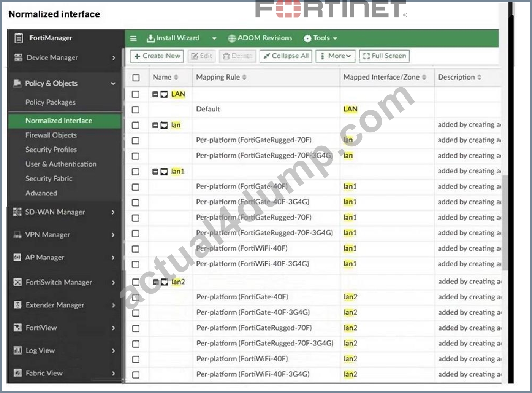Image resolution: width=532 pixels, height=393 pixels.
Task: Click the Collapse All button
Action: 286,56
